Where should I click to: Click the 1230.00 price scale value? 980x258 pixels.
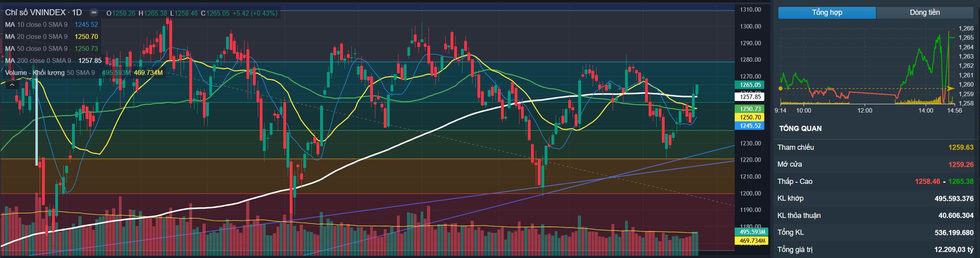click(750, 143)
